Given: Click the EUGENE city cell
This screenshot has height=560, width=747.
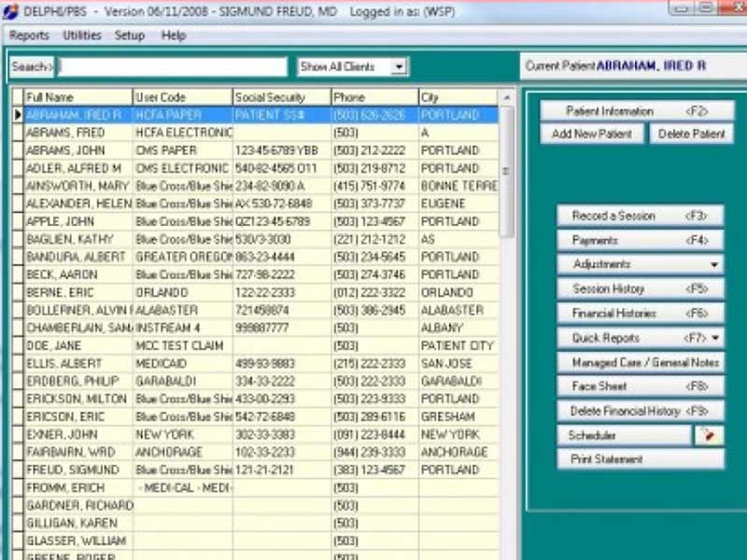Looking at the screenshot, I should (x=458, y=203).
